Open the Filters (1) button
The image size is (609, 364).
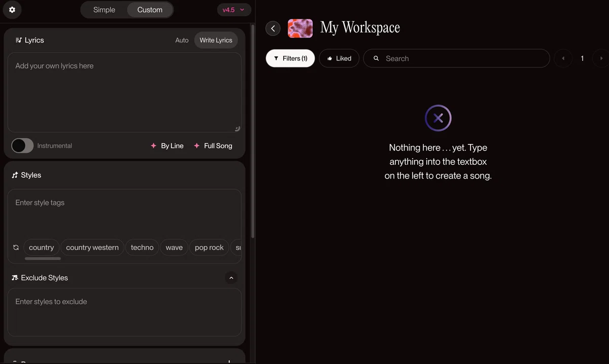(290, 58)
